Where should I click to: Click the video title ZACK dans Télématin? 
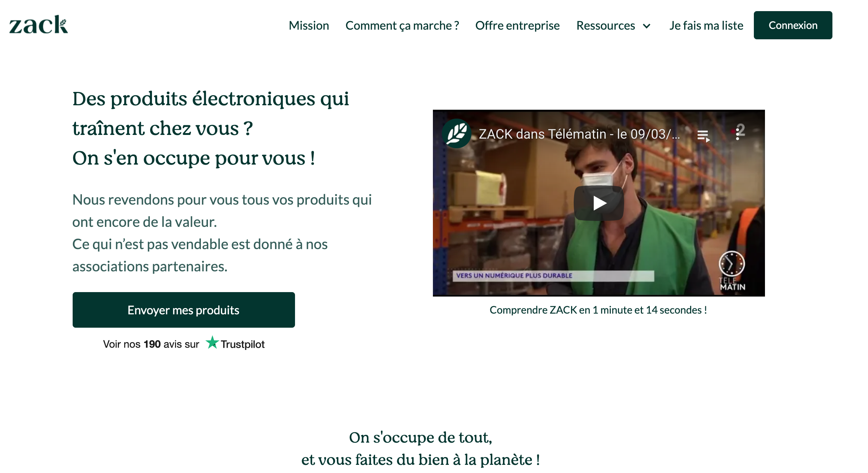pyautogui.click(x=579, y=134)
